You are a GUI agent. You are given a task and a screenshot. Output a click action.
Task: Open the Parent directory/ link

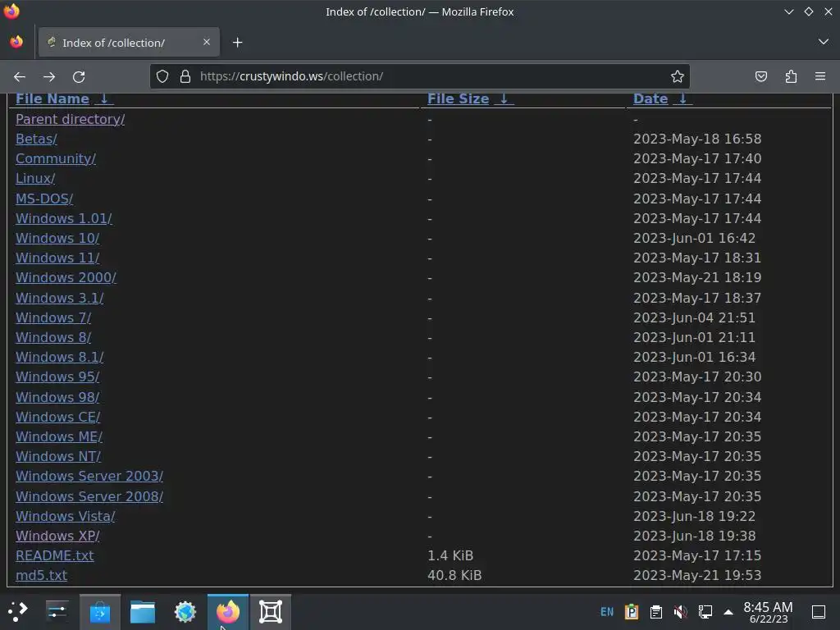(x=71, y=119)
